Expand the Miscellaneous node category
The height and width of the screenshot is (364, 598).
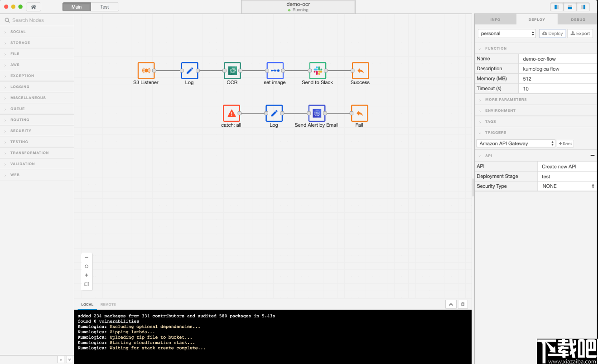[37, 98]
